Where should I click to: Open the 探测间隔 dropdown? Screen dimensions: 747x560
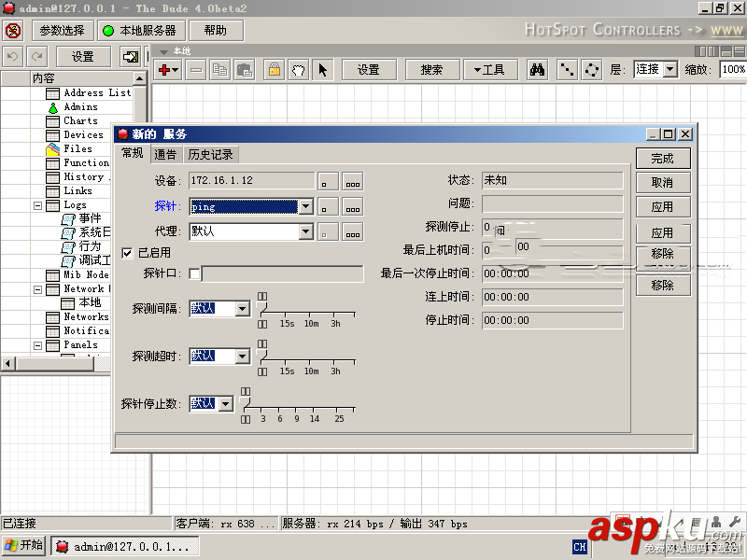pos(243,309)
